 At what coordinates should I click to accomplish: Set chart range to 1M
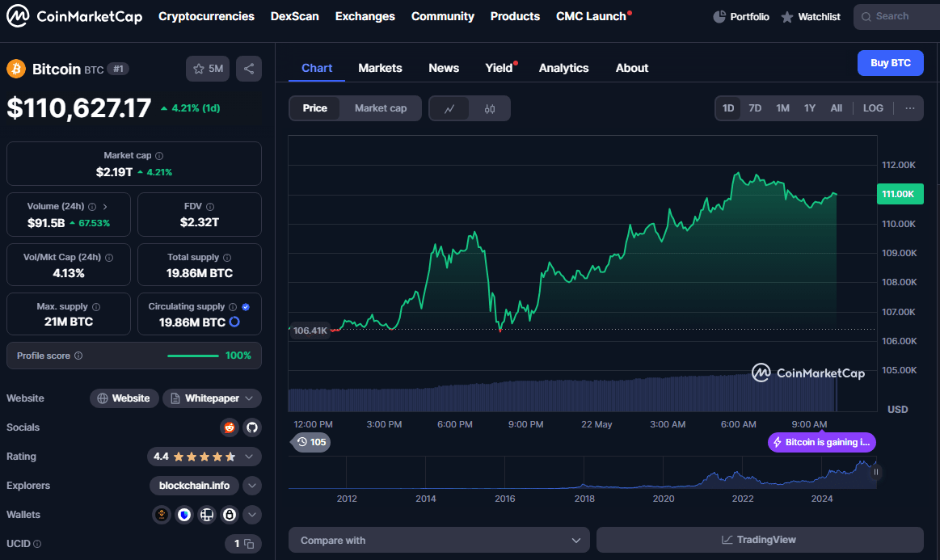click(783, 108)
